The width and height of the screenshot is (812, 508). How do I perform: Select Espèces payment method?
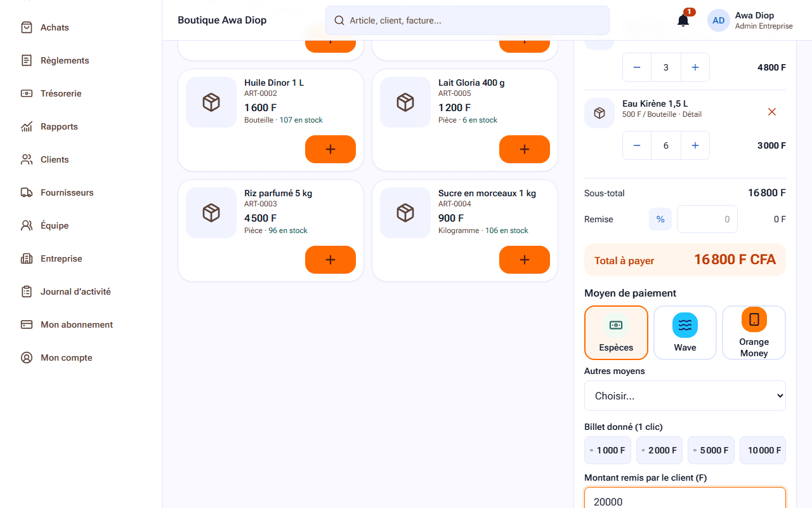616,333
